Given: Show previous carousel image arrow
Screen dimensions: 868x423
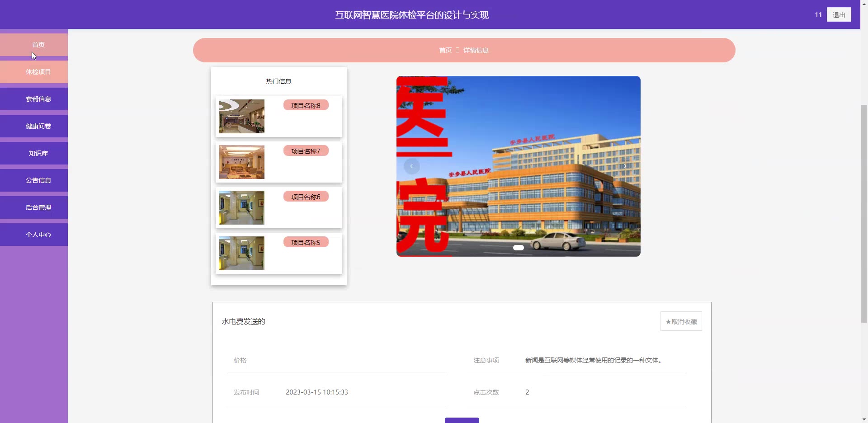Looking at the screenshot, I should click(411, 166).
